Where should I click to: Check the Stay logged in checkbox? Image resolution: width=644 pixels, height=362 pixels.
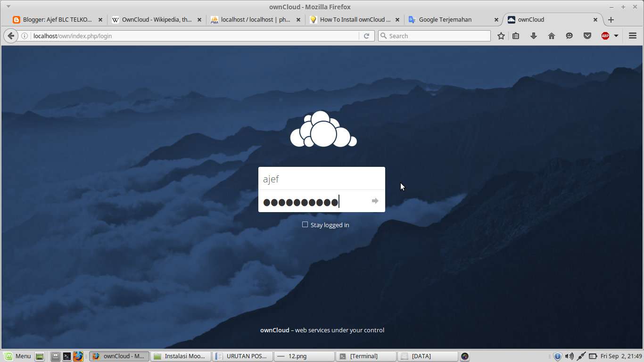pyautogui.click(x=305, y=225)
